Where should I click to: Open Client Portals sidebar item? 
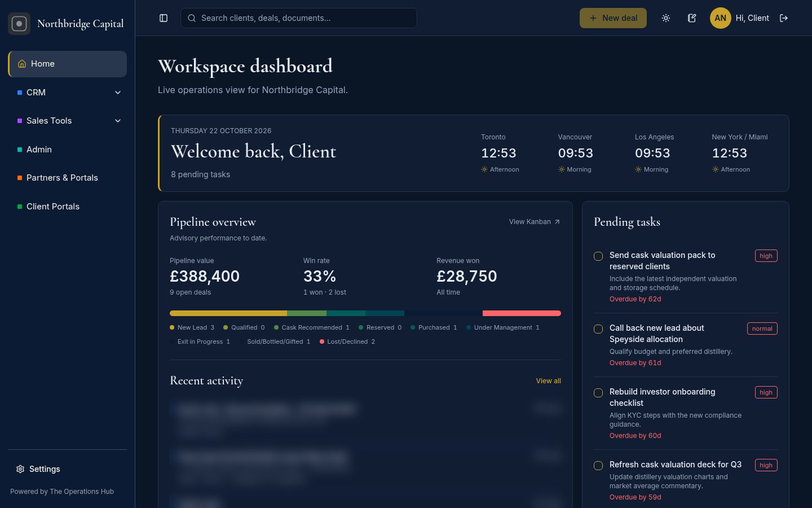[67, 207]
